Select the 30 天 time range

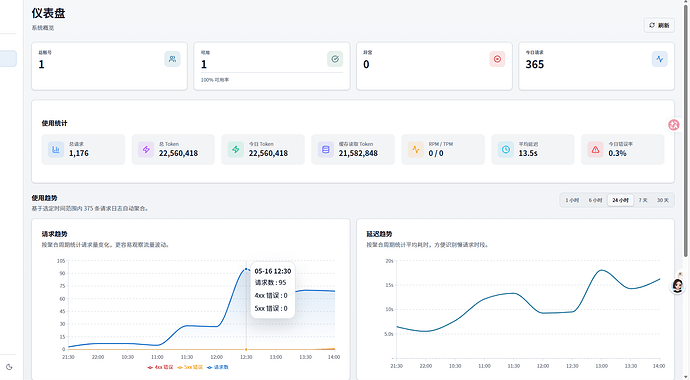coord(663,200)
